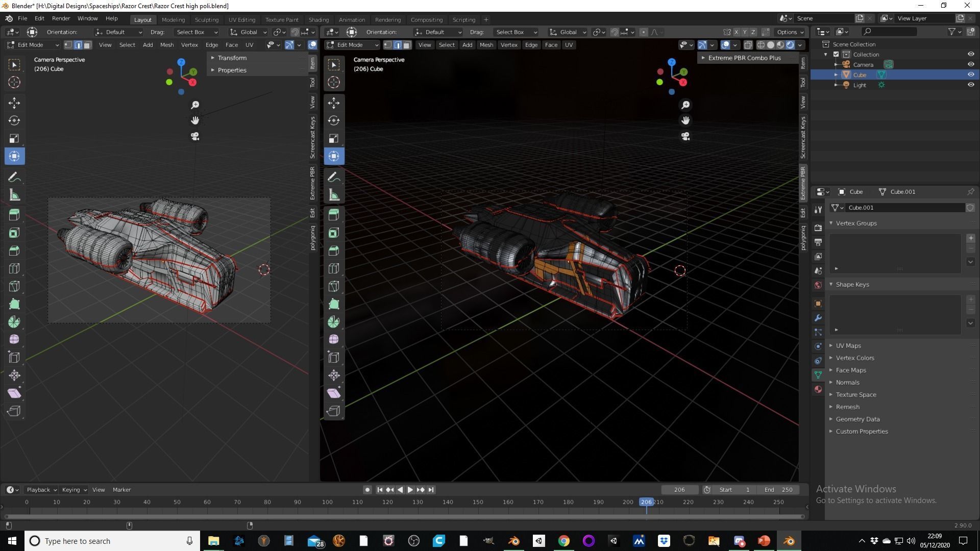Select the Measure tool in left viewport

(14, 195)
